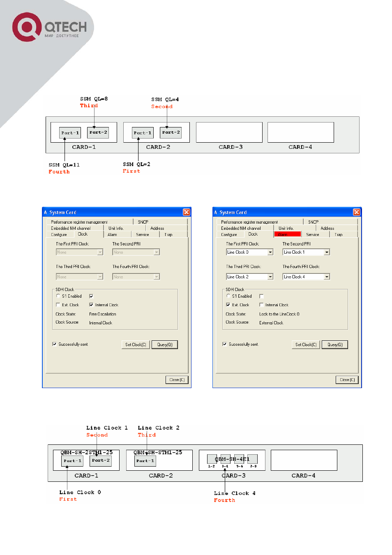Uncheck the box beside S1 Enabled in left dialog
Image resolution: width=392 pixels, height=555 pixels.
pos(91,296)
